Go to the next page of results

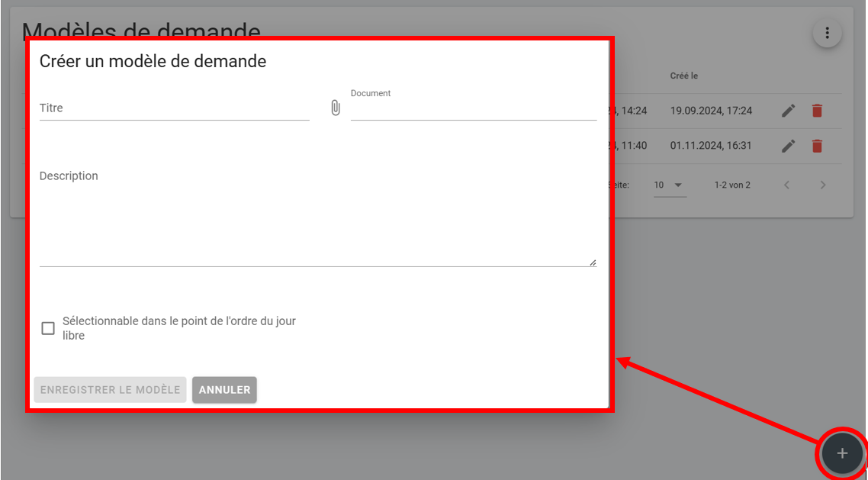tap(822, 185)
